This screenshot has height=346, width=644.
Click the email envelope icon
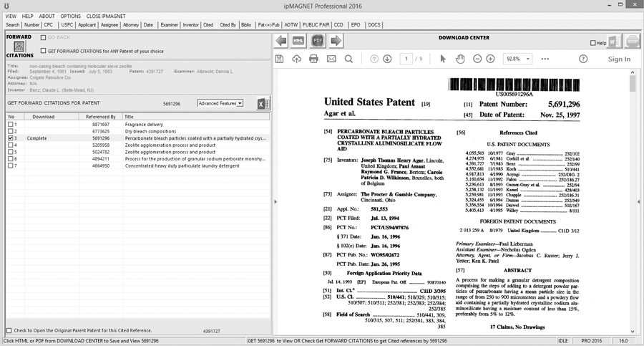(x=331, y=59)
